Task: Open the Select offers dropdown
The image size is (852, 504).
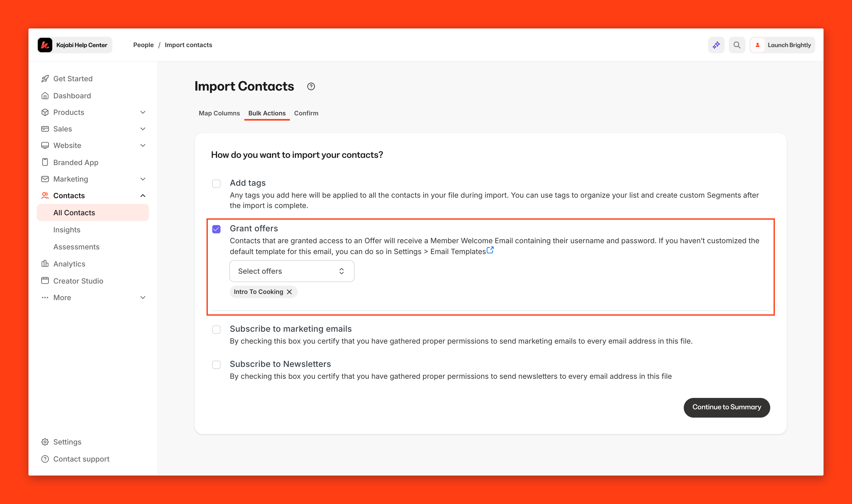Action: (292, 271)
